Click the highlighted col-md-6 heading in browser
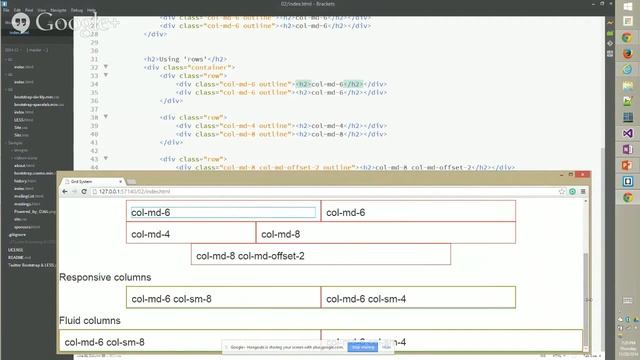 coord(223,212)
